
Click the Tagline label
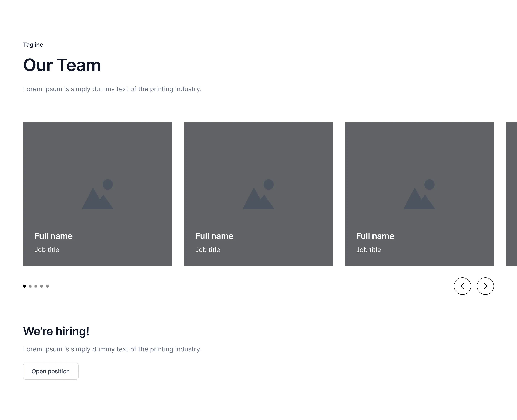point(33,45)
